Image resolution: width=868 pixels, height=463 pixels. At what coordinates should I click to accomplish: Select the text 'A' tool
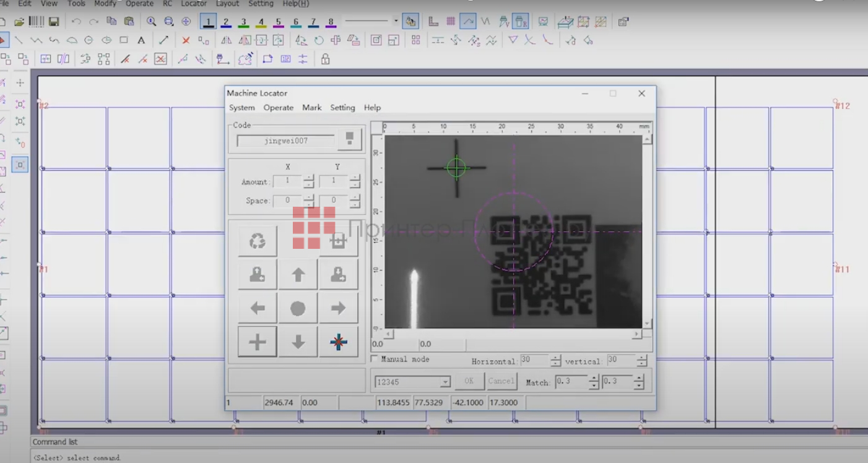pyautogui.click(x=141, y=40)
